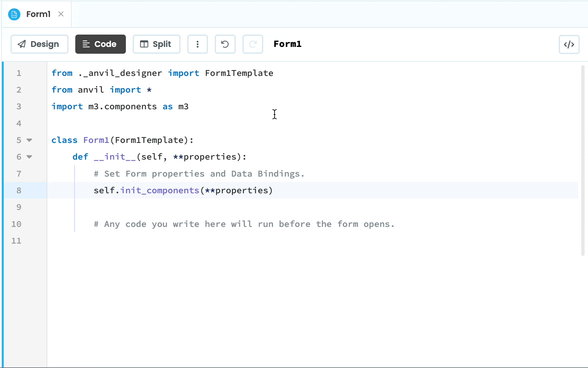The height and width of the screenshot is (368, 588).
Task: Click 'Form1Template' on line 1
Action: pyautogui.click(x=239, y=73)
